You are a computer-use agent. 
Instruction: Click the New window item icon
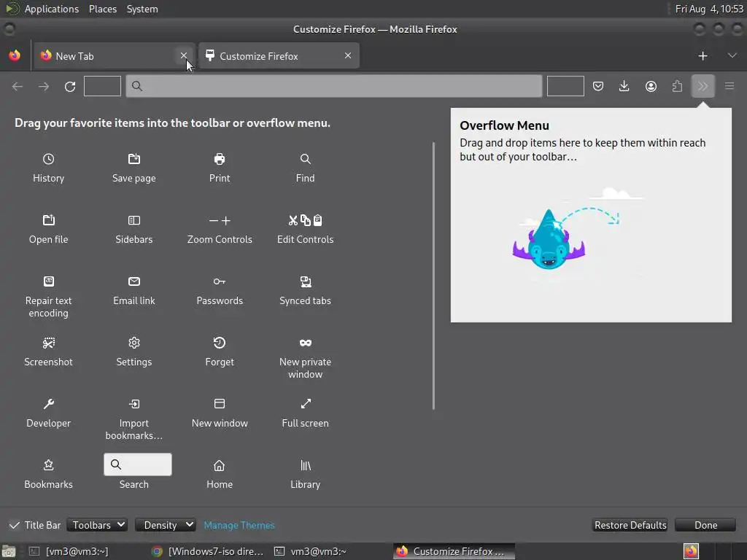(220, 404)
